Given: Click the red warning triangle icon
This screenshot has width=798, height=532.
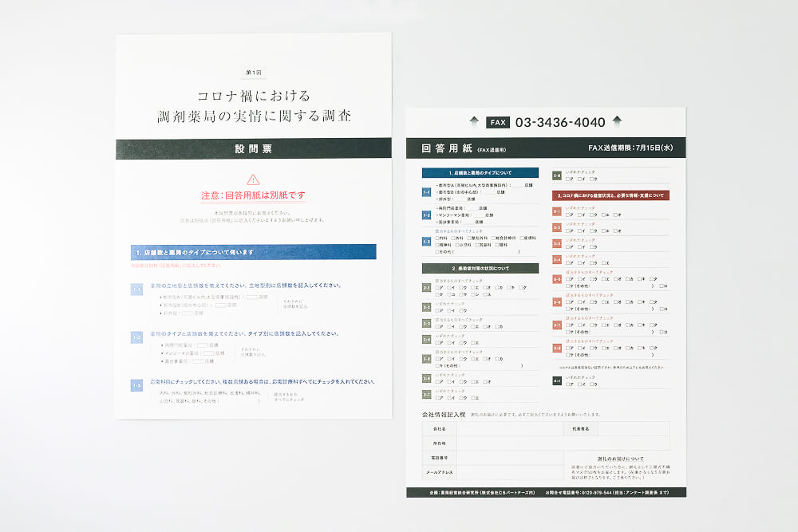Looking at the screenshot, I should click(x=253, y=179).
